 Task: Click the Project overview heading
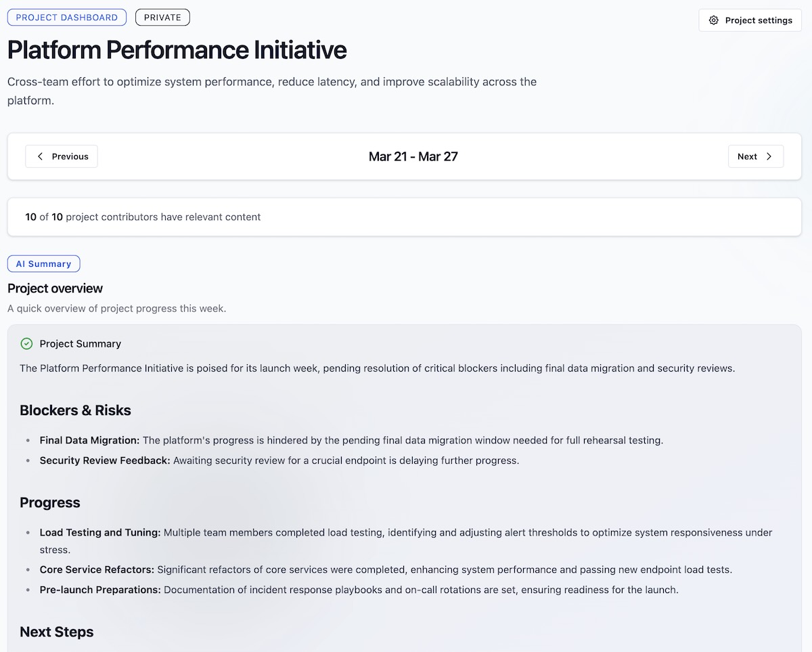[x=55, y=288]
